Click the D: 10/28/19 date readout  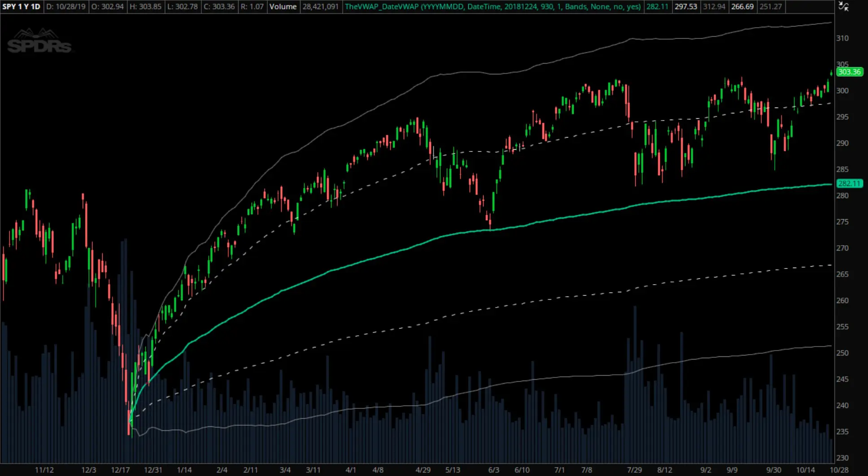coord(65,7)
